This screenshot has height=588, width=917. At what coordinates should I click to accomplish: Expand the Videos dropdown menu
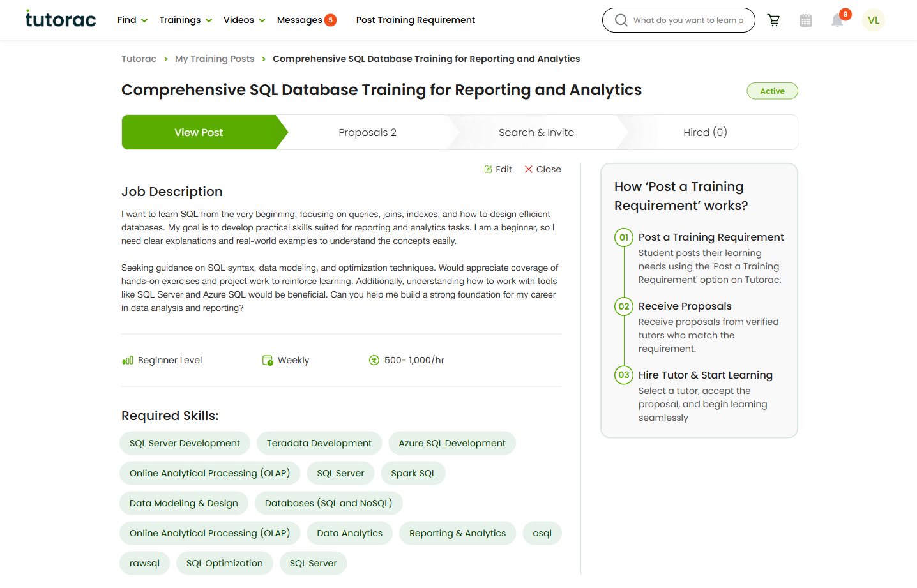coord(244,20)
